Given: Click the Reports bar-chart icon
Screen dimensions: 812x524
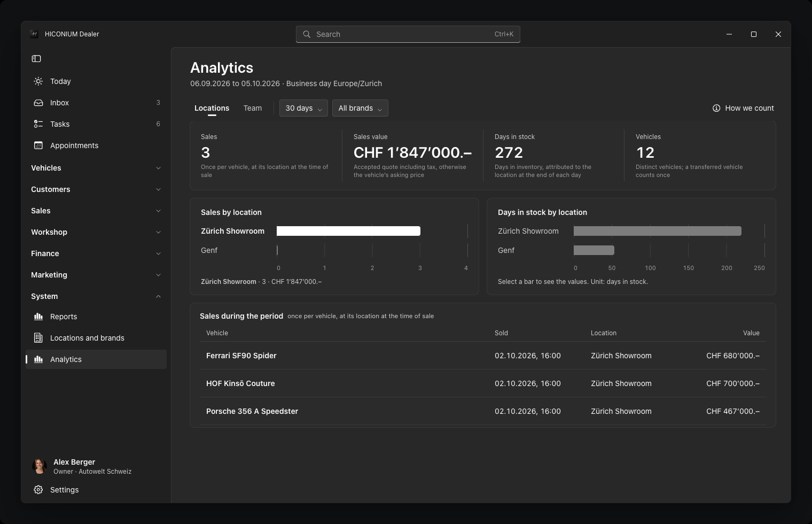Looking at the screenshot, I should click(38, 317).
